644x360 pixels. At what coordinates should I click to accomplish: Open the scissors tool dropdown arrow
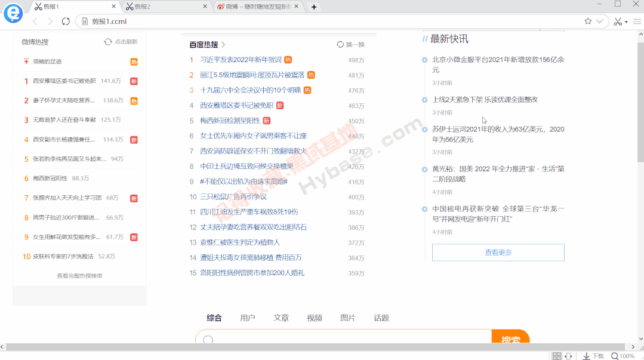point(626,21)
